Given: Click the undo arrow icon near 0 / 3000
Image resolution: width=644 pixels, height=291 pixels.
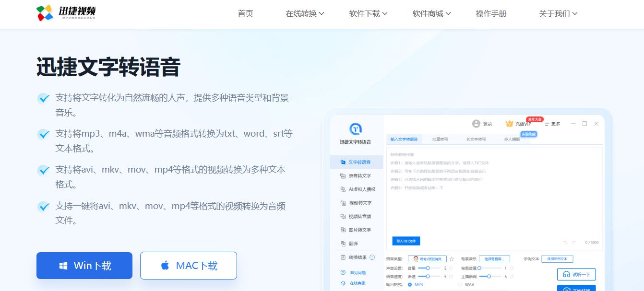Looking at the screenshot, I should (566, 243).
